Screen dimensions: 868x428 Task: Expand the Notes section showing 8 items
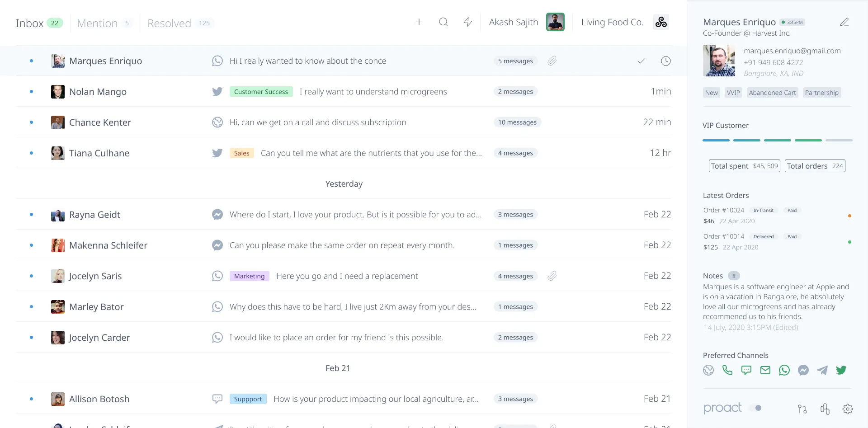(733, 276)
